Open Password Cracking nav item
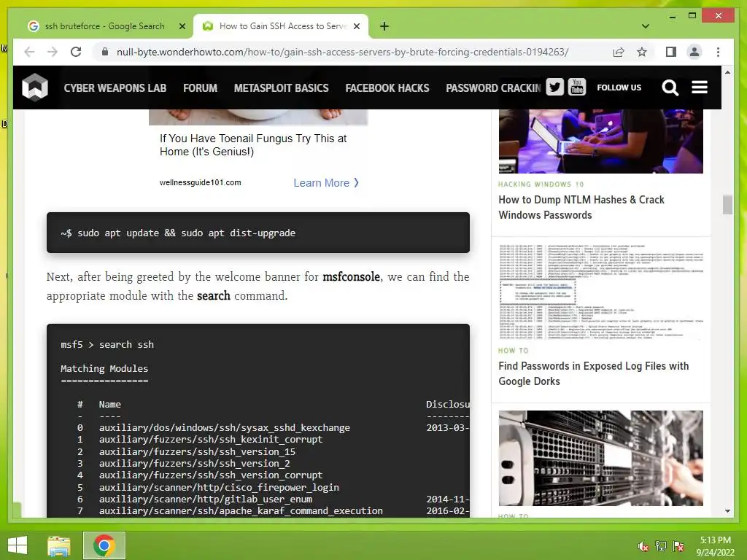The height and width of the screenshot is (560, 747). pyautogui.click(x=494, y=88)
